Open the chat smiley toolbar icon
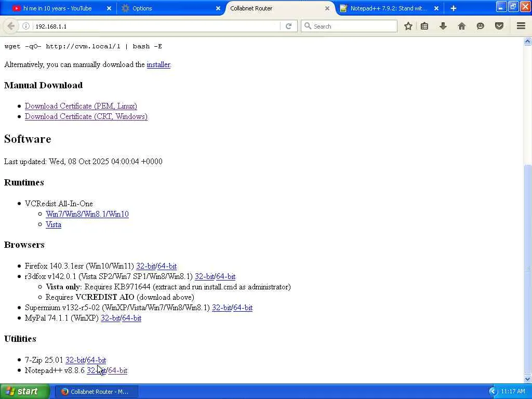This screenshot has height=399, width=532. [480, 26]
